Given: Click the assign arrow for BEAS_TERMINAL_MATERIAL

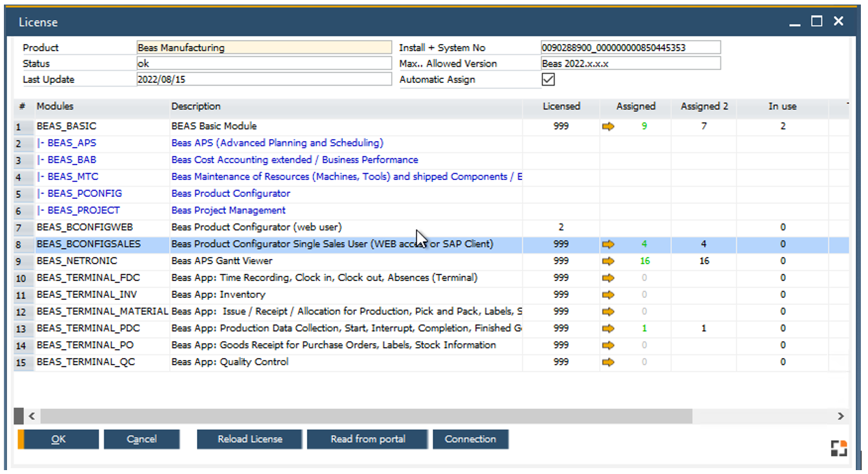Looking at the screenshot, I should coord(608,311).
